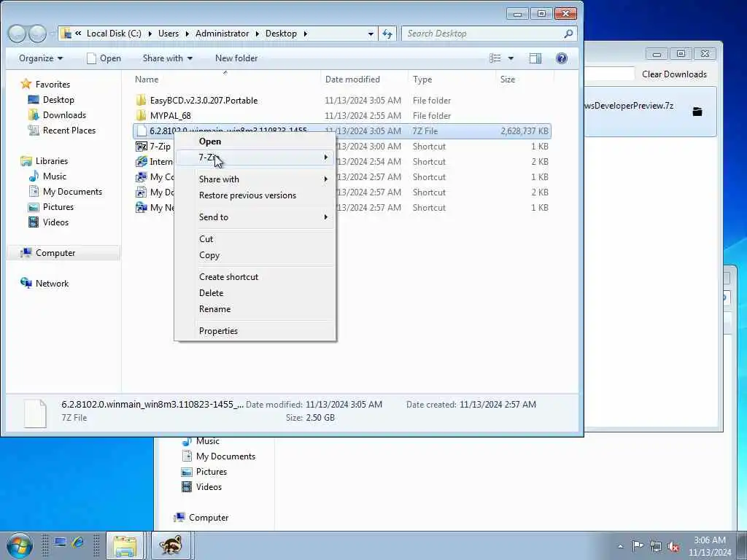Click the Search Desktop input field

pos(482,34)
